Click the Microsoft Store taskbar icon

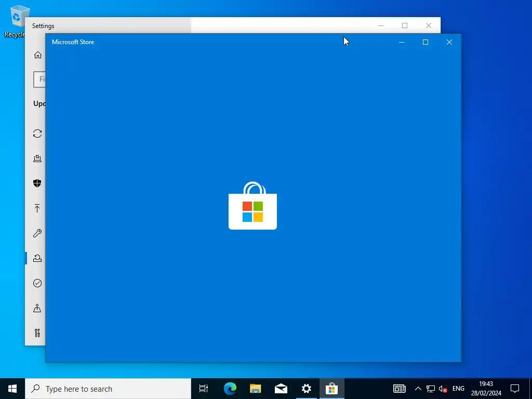tap(332, 389)
